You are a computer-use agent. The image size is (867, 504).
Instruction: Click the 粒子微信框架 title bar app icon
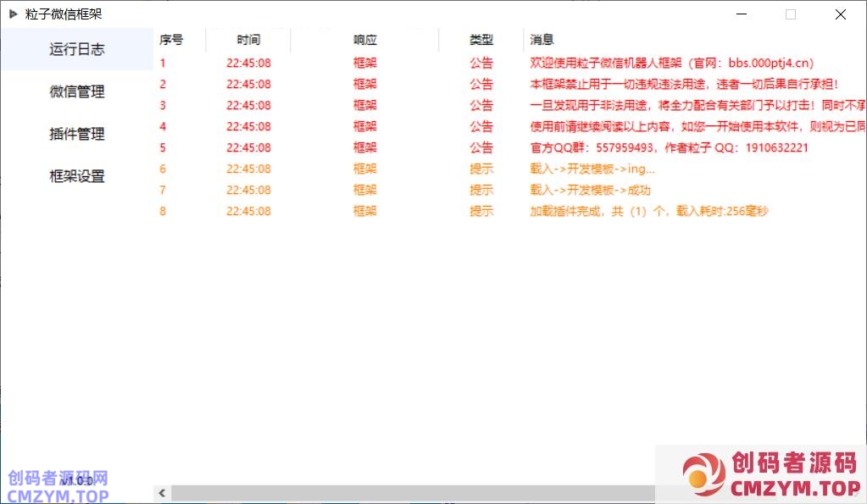(13, 14)
